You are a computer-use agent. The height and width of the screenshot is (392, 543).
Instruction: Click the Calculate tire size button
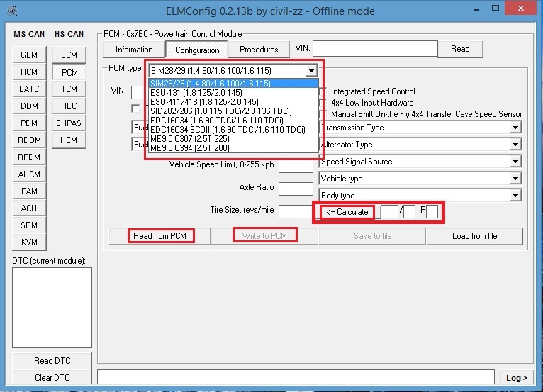tap(347, 212)
